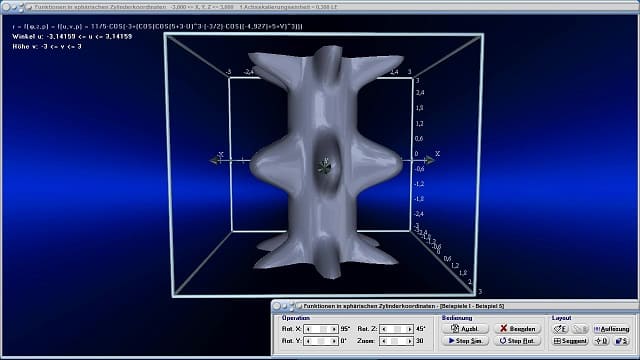Click the Segment button in Layout
Viewport: 640px width, 360px height.
(570, 341)
